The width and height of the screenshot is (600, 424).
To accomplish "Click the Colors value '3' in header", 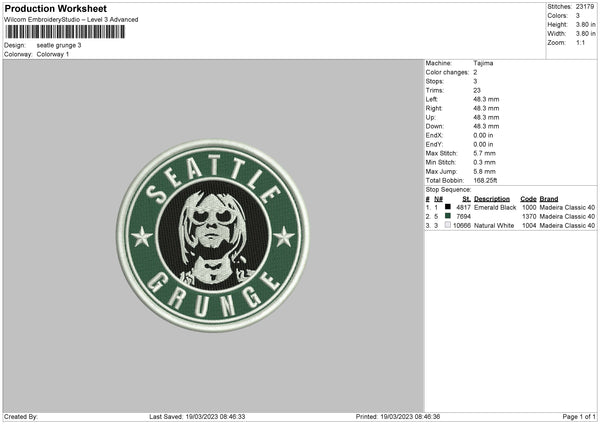I will click(x=577, y=16).
